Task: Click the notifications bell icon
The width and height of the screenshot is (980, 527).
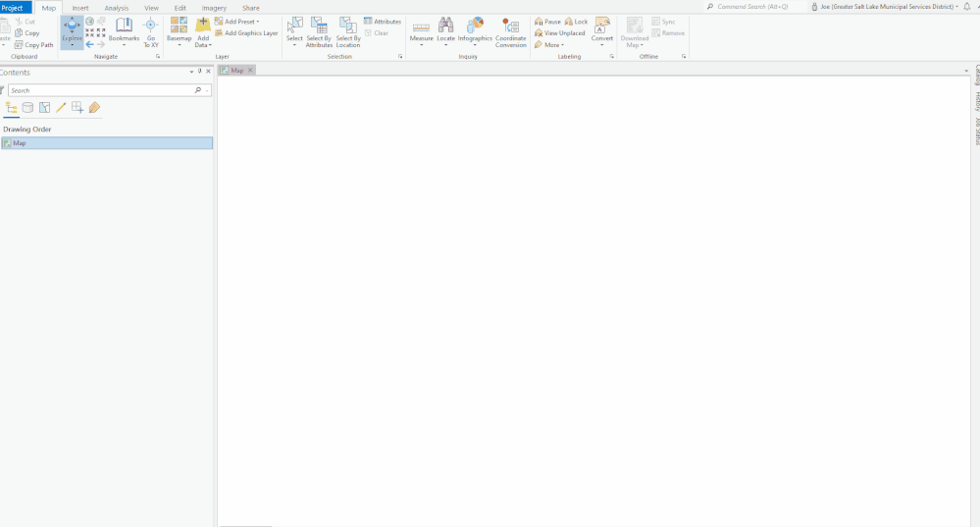Action: pos(967,7)
